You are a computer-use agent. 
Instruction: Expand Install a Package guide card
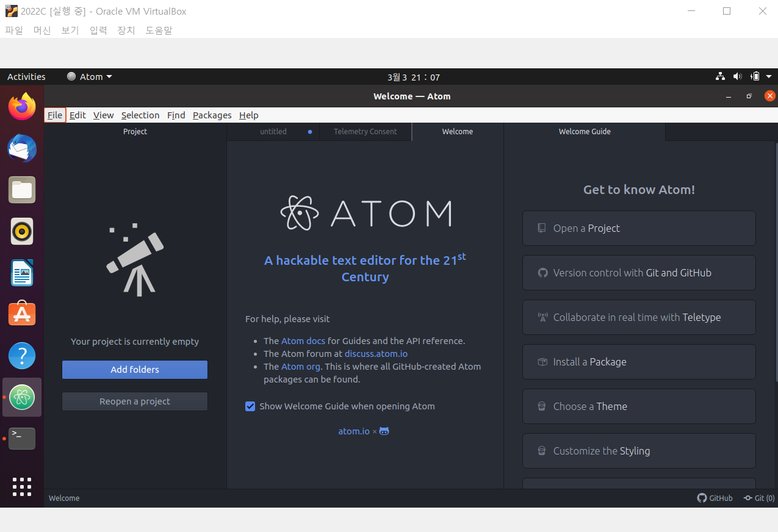pos(639,362)
